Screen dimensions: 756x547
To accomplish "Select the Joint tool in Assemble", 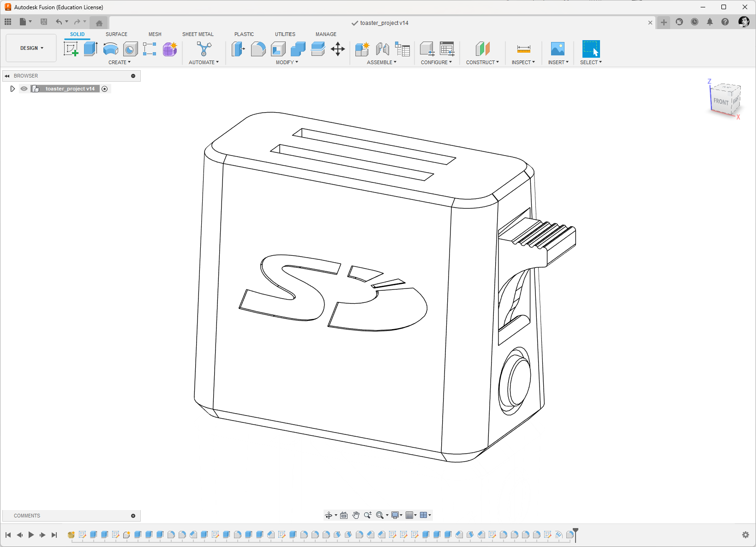I will pyautogui.click(x=382, y=48).
